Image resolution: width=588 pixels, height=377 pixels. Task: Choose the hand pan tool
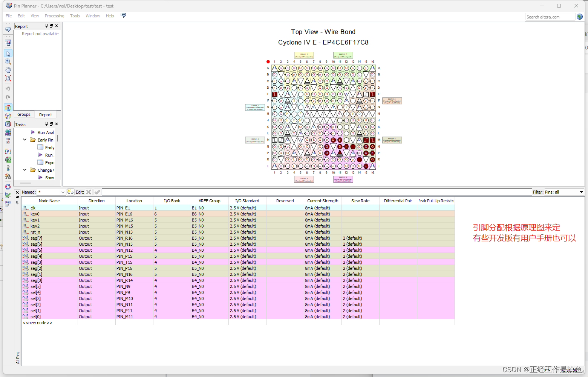pos(8,70)
